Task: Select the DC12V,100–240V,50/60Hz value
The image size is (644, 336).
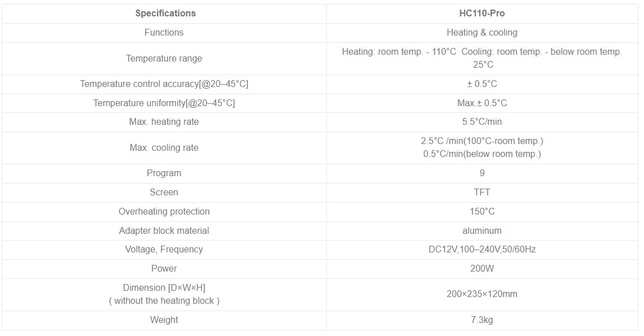Action: pos(482,250)
